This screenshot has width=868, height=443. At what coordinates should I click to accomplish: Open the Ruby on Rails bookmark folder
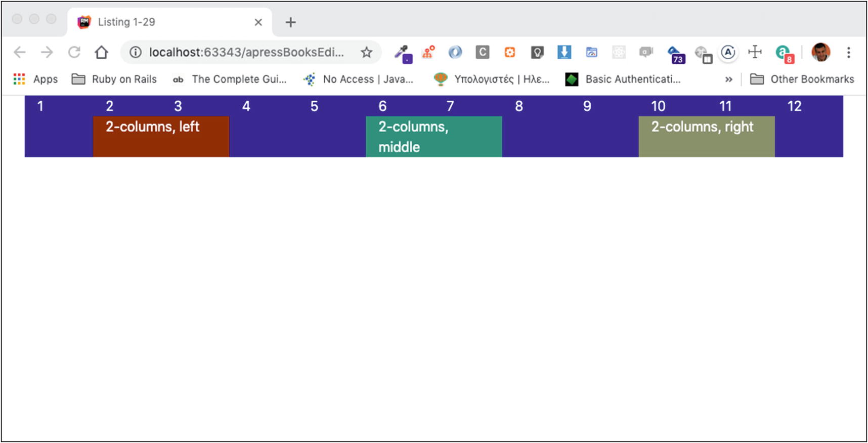click(114, 79)
